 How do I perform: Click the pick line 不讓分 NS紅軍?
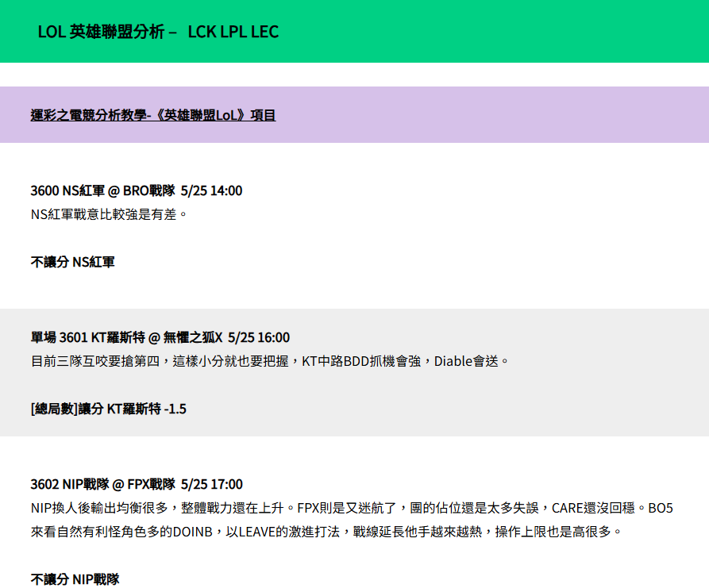pyautogui.click(x=72, y=262)
